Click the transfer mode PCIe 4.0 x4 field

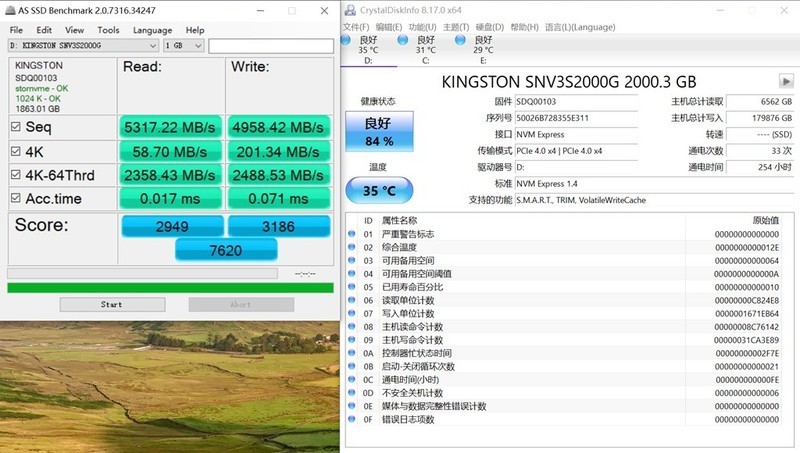(x=576, y=150)
